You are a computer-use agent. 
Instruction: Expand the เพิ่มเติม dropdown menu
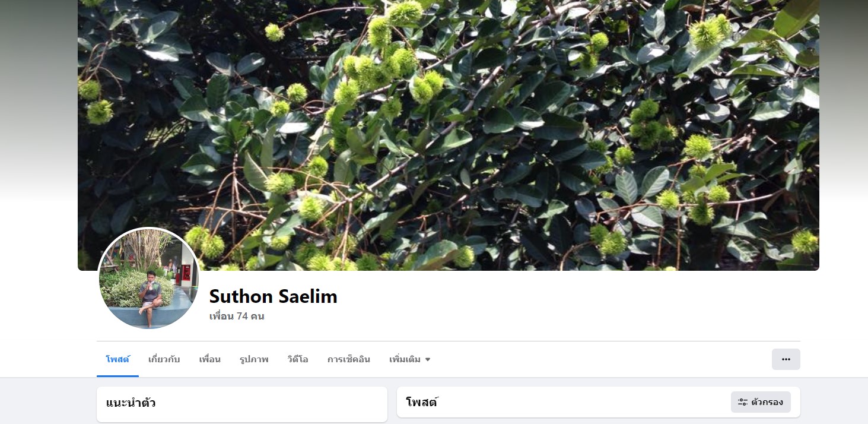[410, 359]
